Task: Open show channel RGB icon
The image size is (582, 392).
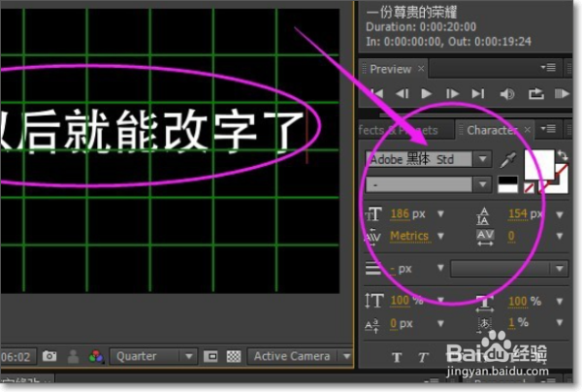Action: [x=96, y=356]
